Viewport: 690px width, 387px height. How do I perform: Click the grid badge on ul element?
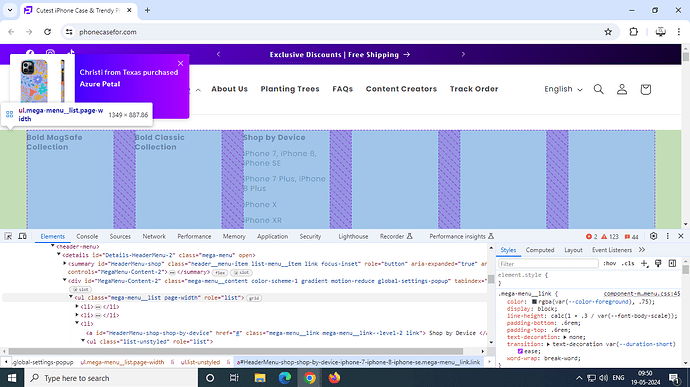pos(254,298)
